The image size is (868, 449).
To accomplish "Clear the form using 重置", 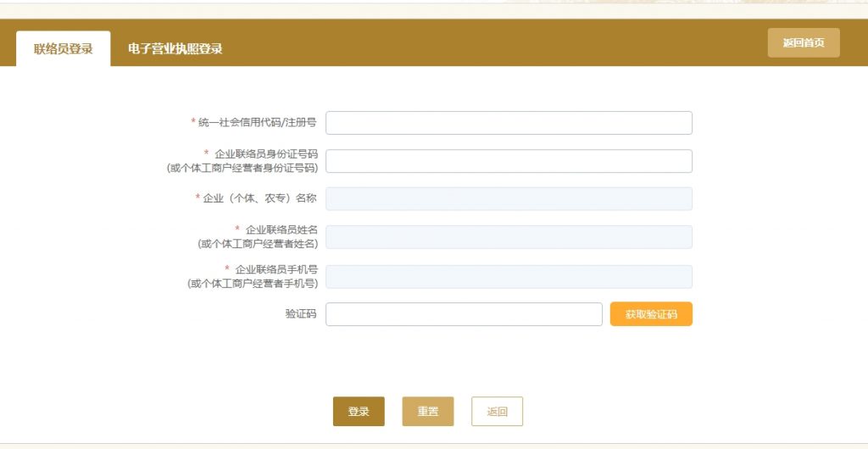I will 428,412.
